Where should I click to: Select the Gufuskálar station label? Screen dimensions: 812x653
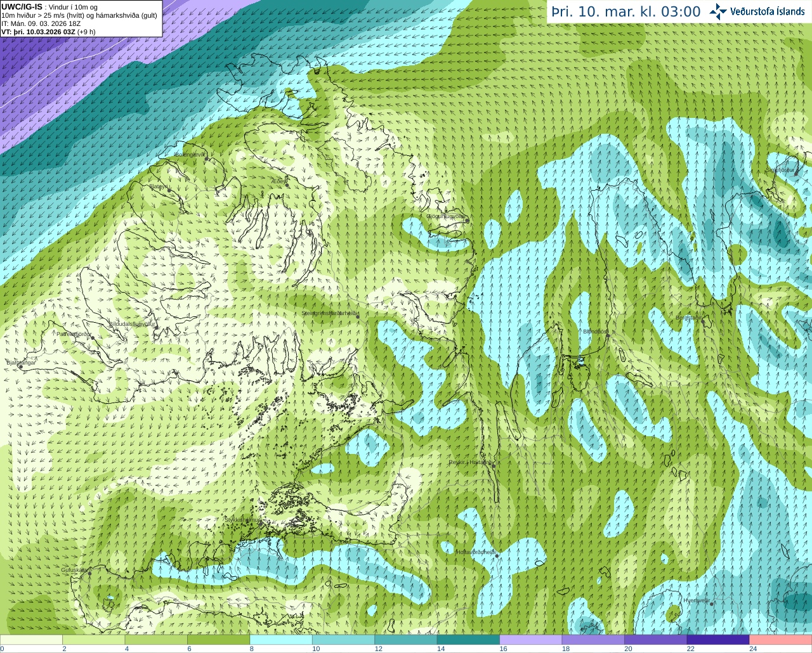coord(74,570)
